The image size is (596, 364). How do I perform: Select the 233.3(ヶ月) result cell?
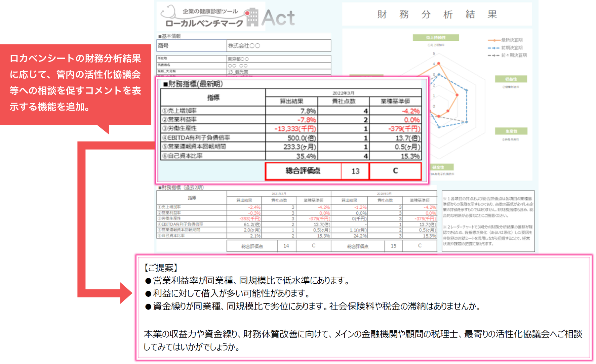(x=291, y=147)
